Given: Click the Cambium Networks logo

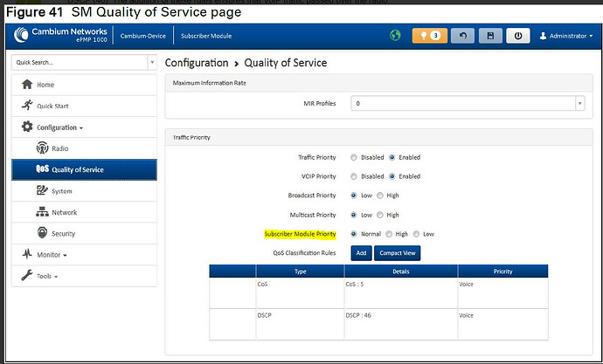Looking at the screenshot, I should pos(60,35).
